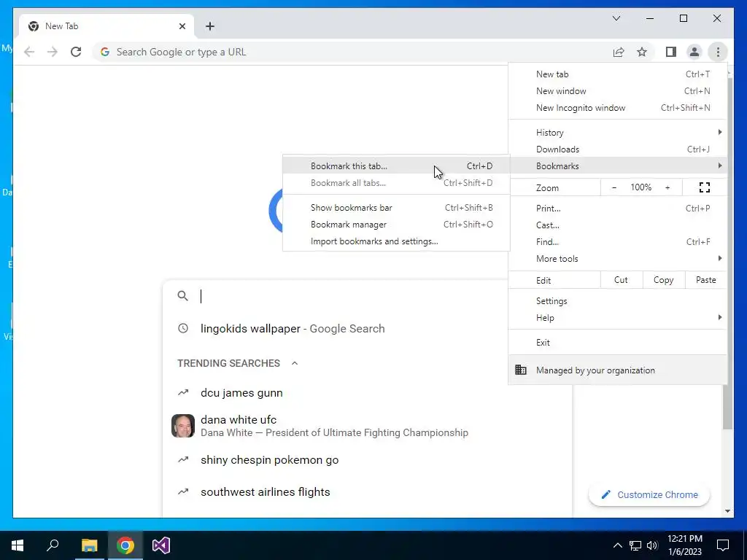Image resolution: width=747 pixels, height=560 pixels.
Task: Expand the Help submenu
Action: click(618, 318)
